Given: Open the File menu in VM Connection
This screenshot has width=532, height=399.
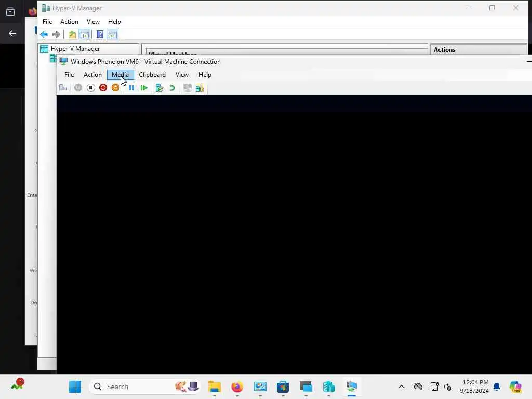Looking at the screenshot, I should pos(69,75).
